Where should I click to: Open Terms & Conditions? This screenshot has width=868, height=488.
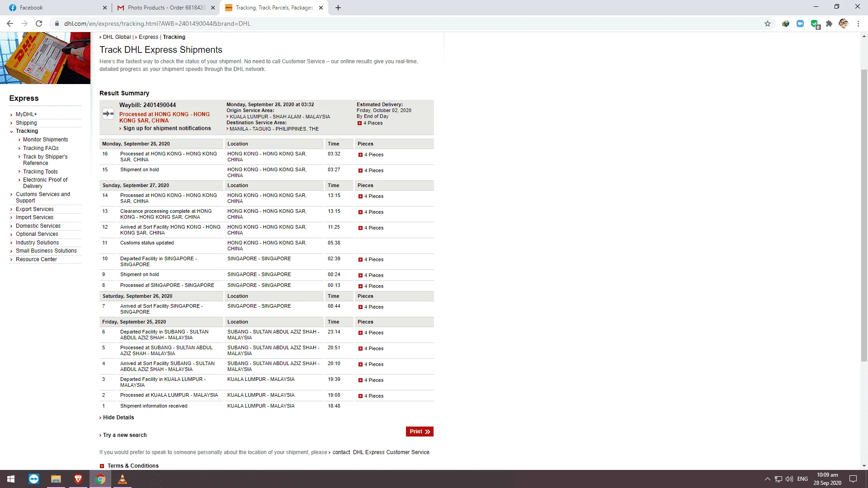click(133, 466)
